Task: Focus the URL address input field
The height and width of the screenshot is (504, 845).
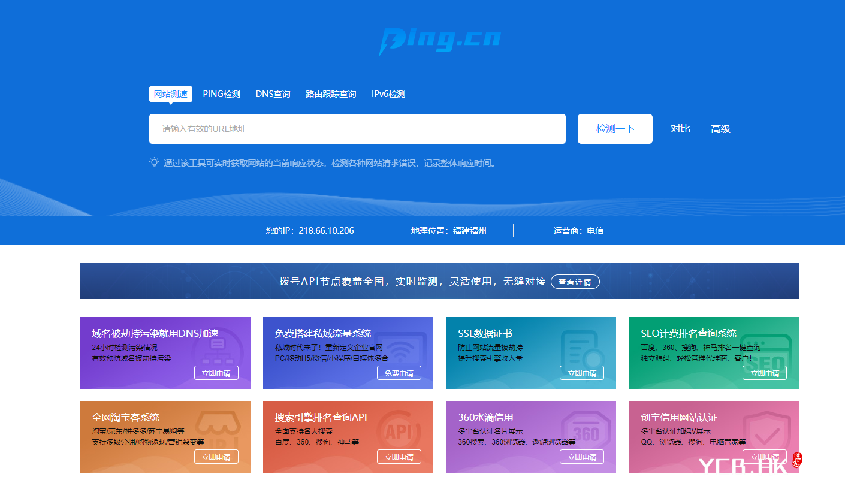Action: pyautogui.click(x=357, y=129)
